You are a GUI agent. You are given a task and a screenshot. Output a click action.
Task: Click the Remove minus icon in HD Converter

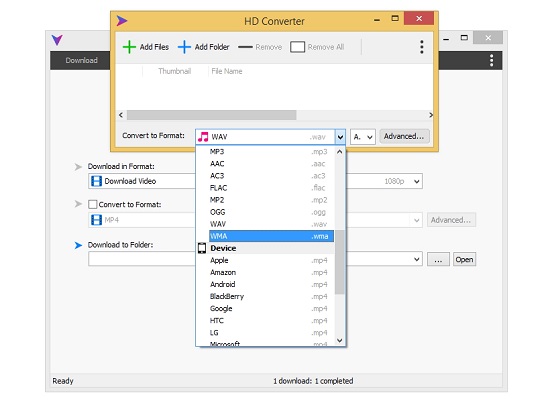(245, 47)
